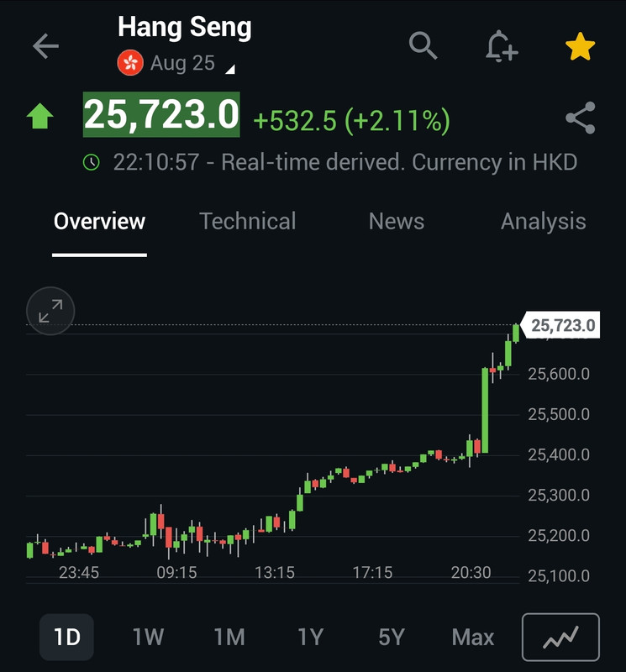Open search with magnifier icon

click(423, 45)
